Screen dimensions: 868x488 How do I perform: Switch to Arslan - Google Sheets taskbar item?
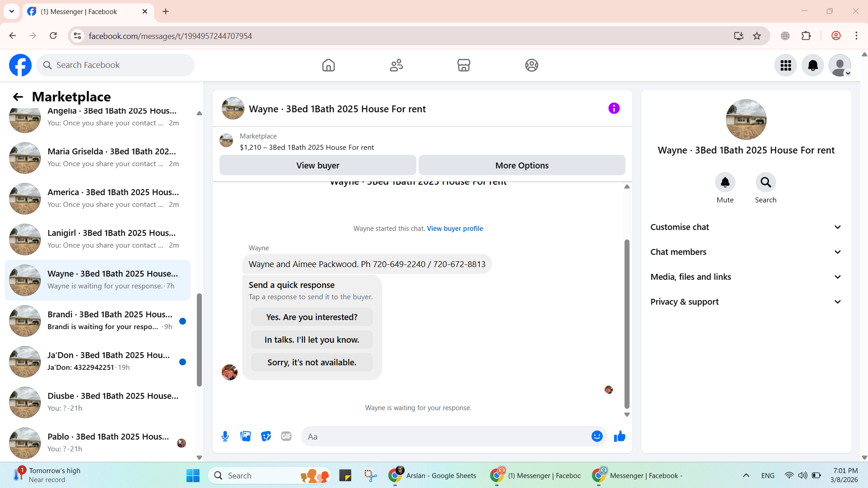[x=433, y=476]
